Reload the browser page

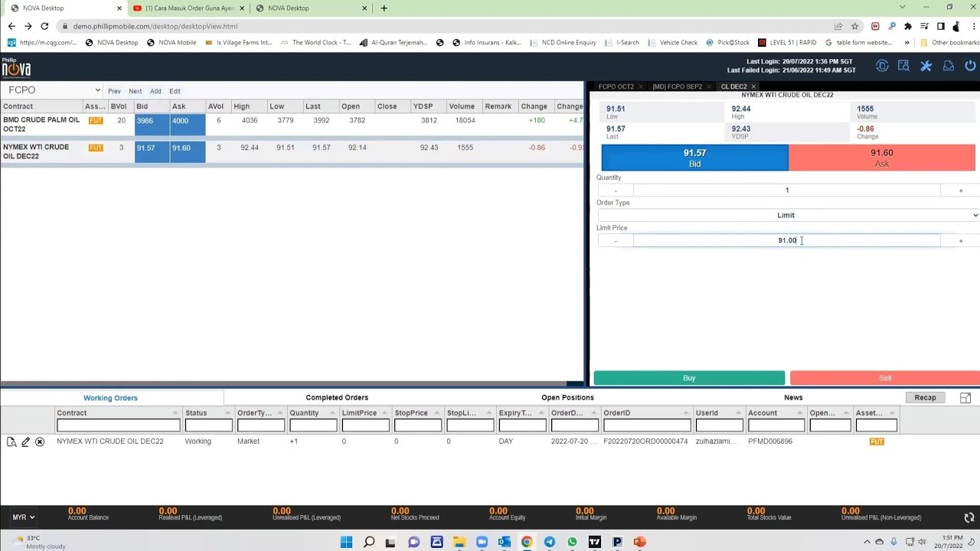point(44,26)
